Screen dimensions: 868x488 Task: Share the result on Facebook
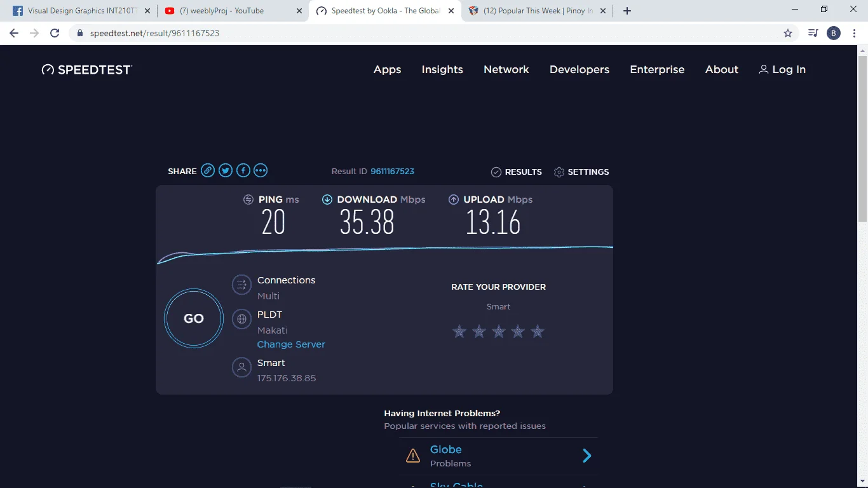[243, 170]
